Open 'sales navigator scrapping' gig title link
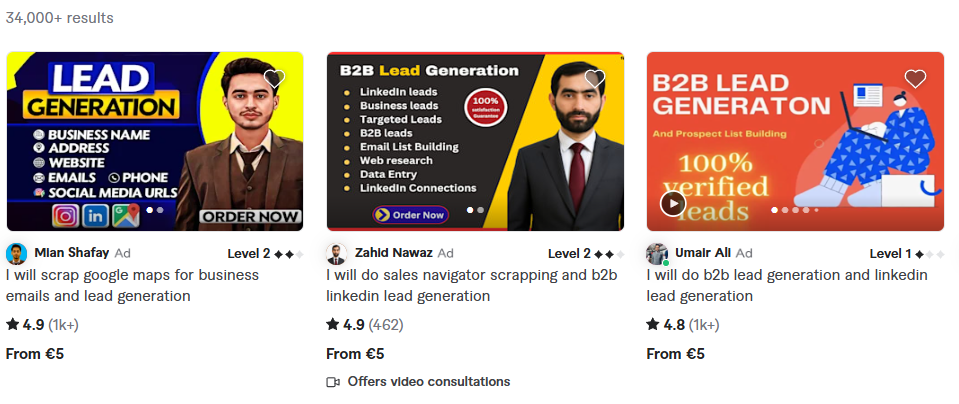 (472, 285)
